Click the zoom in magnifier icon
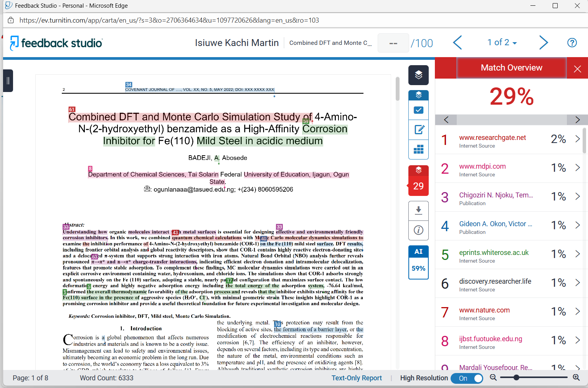588x388 pixels. click(x=576, y=378)
